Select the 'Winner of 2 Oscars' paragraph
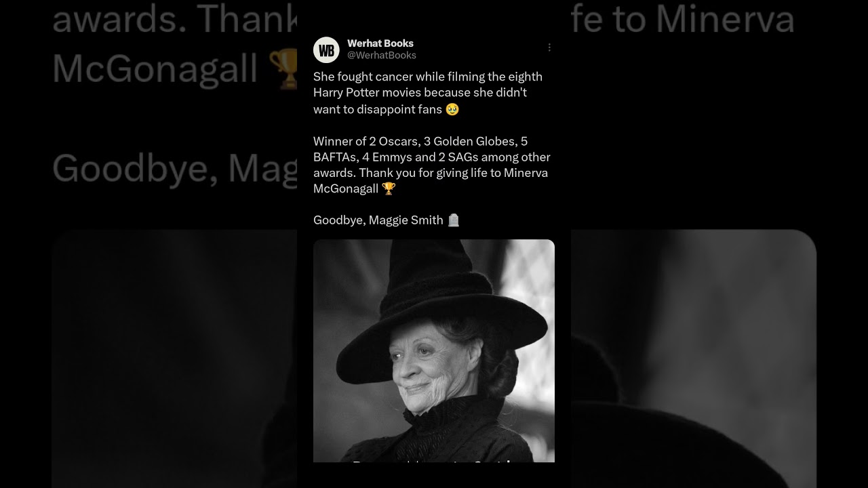 click(x=432, y=165)
